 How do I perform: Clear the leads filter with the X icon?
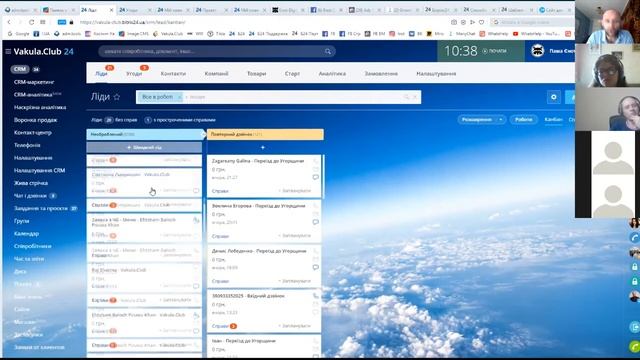tap(415, 97)
